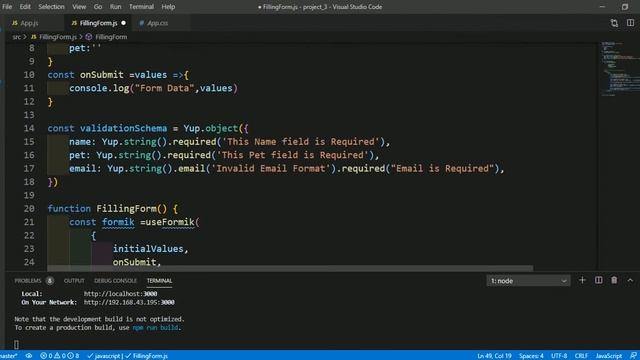Maximize panel with the chevron-up icon
This screenshot has width=640, height=360.
click(x=630, y=280)
